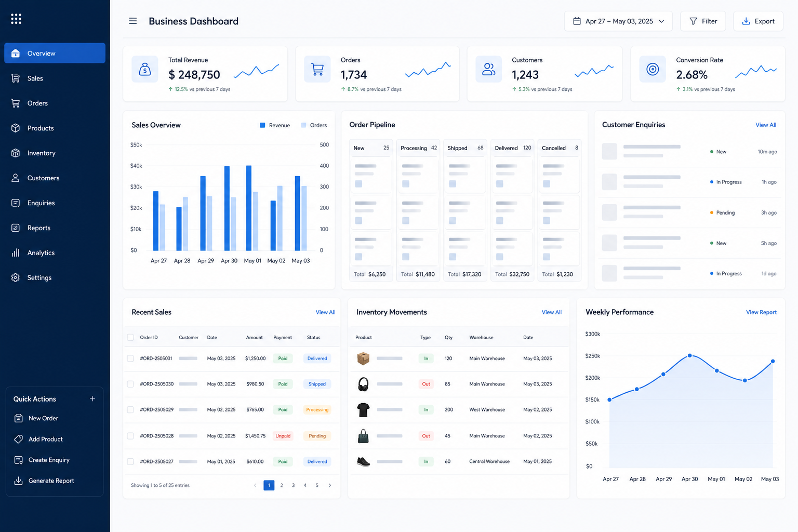This screenshot has height=532, width=798.
Task: Open the Apr 27 – May 03, 2025 date dropdown
Action: click(618, 21)
